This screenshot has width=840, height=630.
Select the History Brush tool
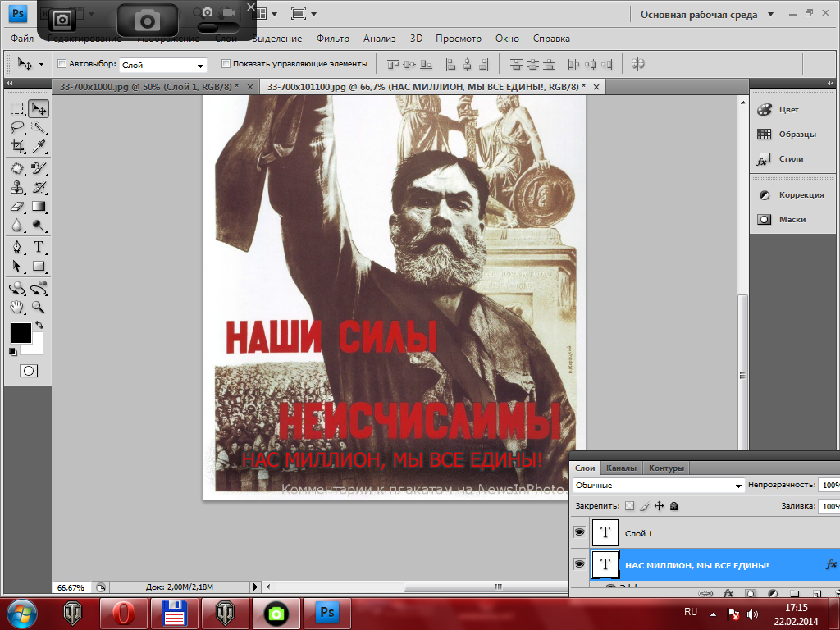pyautogui.click(x=39, y=188)
